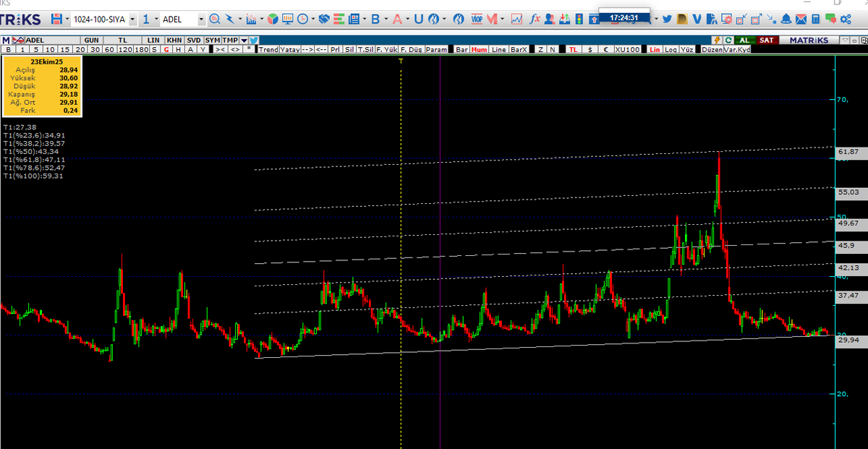This screenshot has width=868, height=449.
Task: Click the chat bubbles icon
Action: [830, 20]
